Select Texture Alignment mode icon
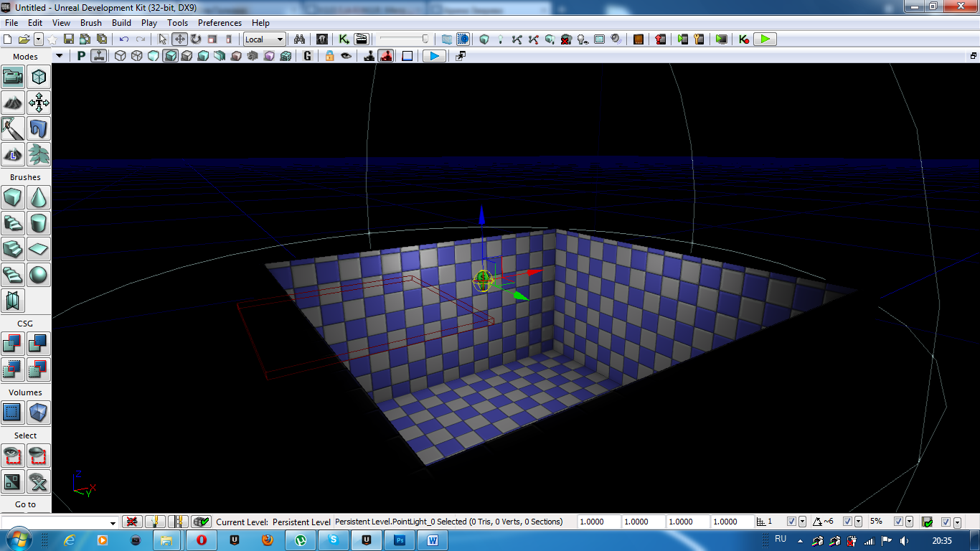Image resolution: width=980 pixels, height=551 pixels. 39,103
